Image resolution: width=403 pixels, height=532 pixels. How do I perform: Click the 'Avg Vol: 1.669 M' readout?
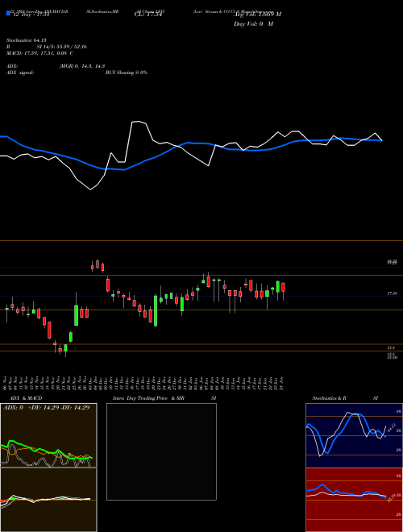(257, 15)
